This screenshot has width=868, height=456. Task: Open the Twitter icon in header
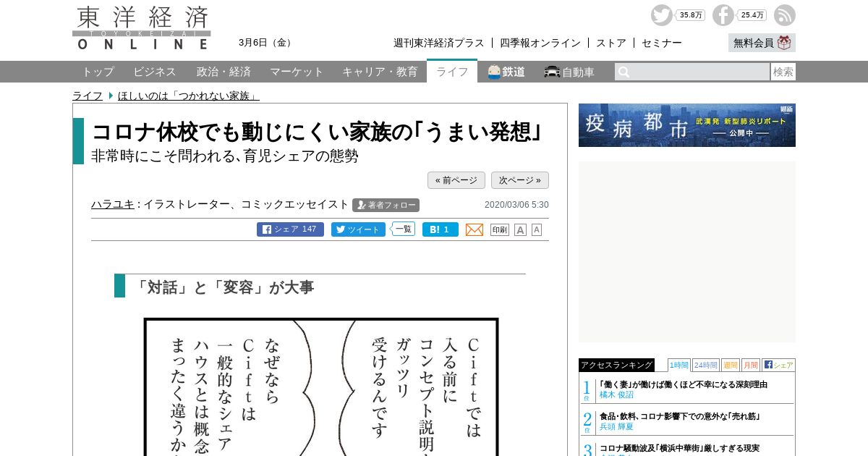(x=661, y=15)
